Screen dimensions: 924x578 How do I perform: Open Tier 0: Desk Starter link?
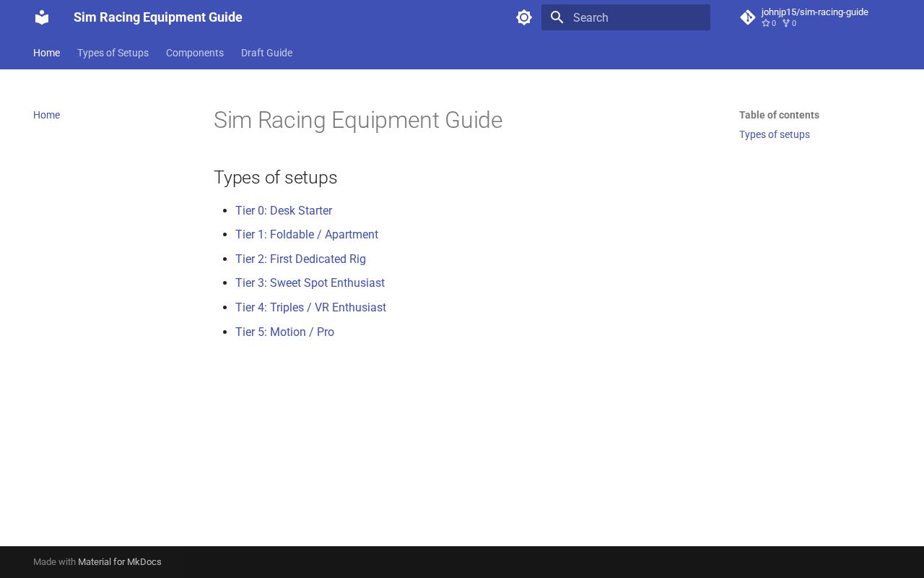pyautogui.click(x=284, y=210)
